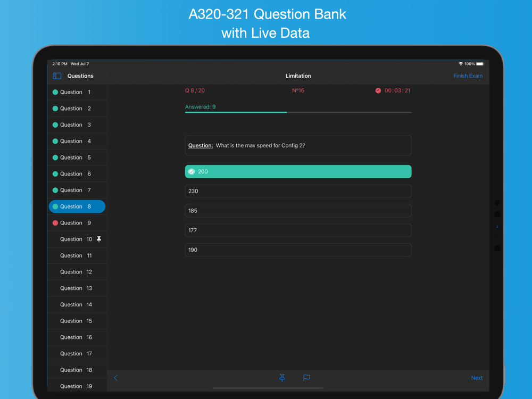Jump to pinned Question 10
Image resolution: width=532 pixels, height=399 pixels.
[x=77, y=239]
